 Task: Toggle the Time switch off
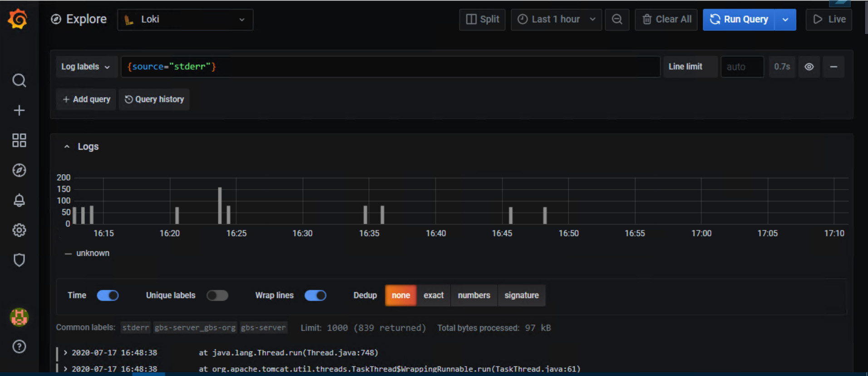click(108, 296)
